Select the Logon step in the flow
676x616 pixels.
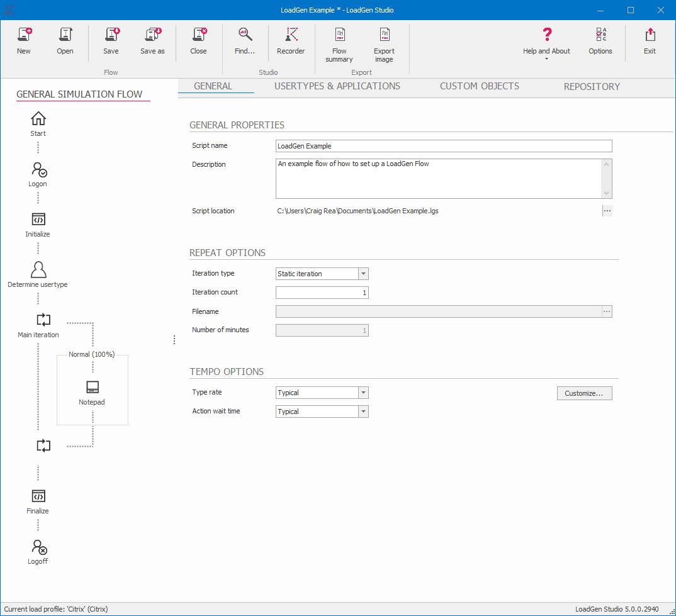coord(38,170)
